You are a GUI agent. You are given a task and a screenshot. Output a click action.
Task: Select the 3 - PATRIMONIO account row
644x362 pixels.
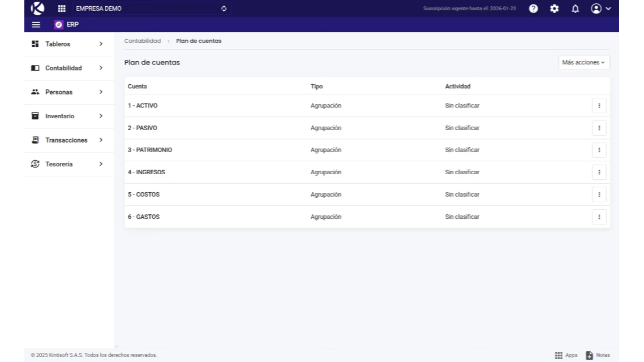[x=150, y=150]
